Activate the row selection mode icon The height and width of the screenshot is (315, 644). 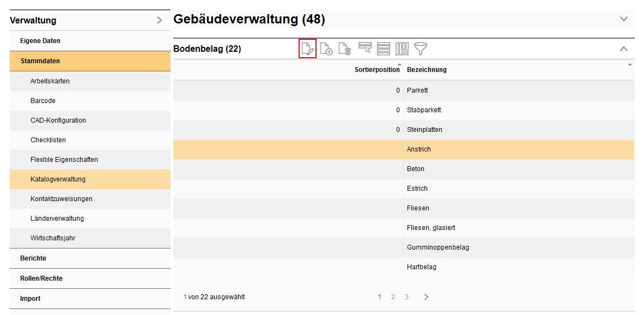click(x=364, y=49)
